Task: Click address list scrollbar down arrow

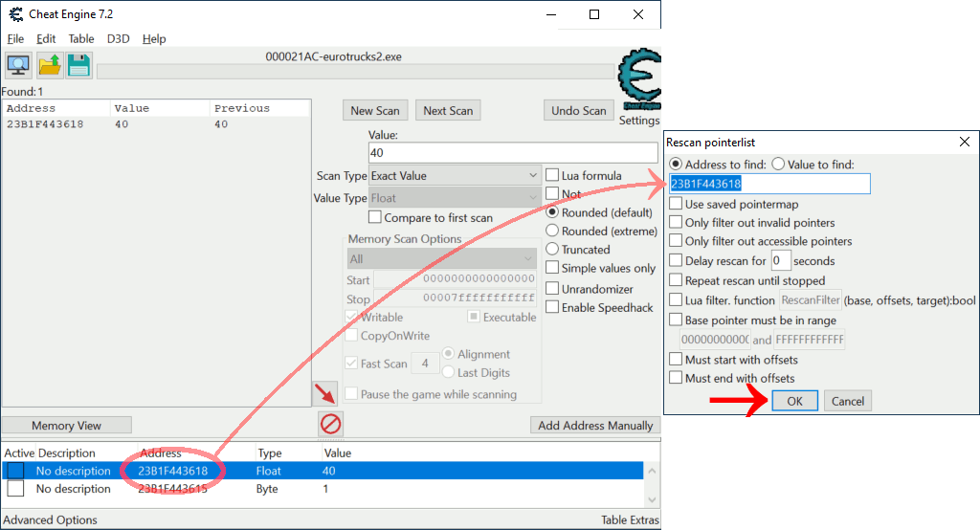Action: (x=652, y=500)
